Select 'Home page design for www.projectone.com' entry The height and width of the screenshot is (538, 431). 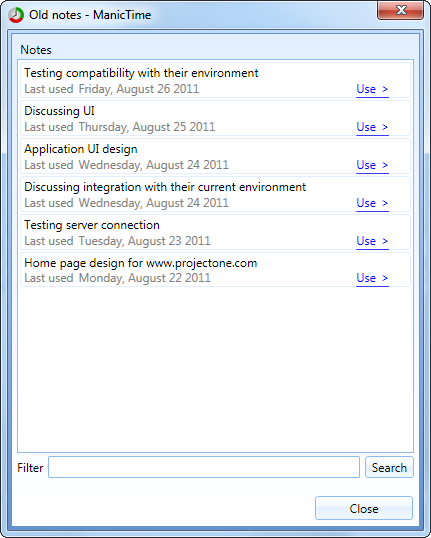215,270
